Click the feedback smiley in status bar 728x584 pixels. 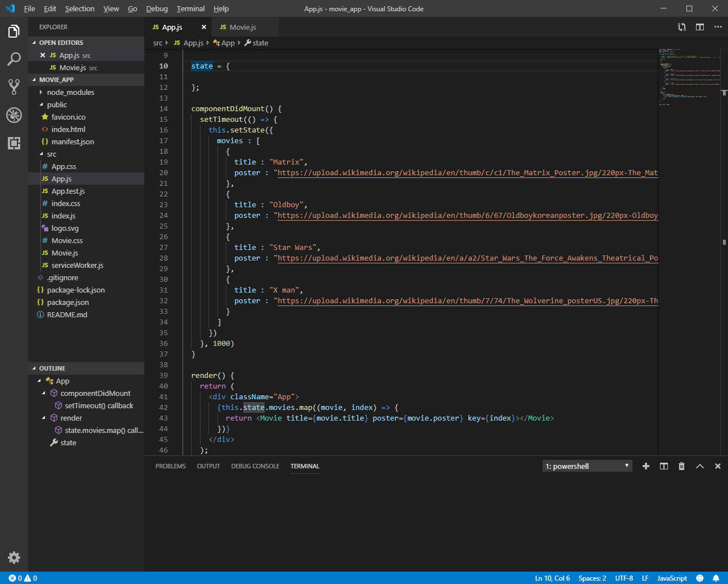[700, 578]
